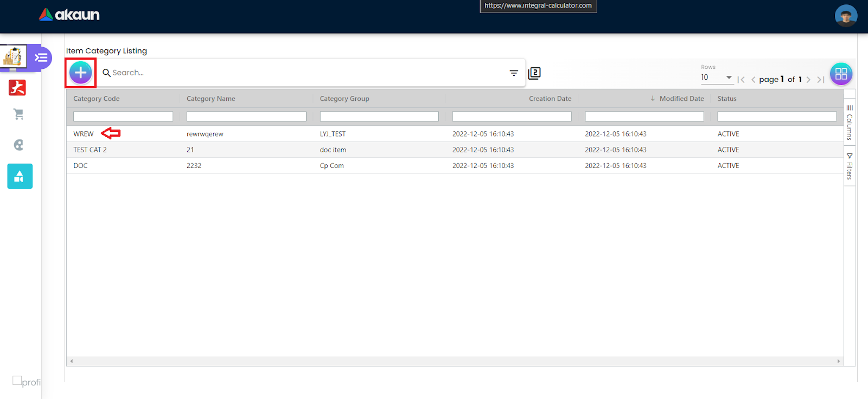
Task: Click category name 21 cell
Action: pyautogui.click(x=190, y=150)
